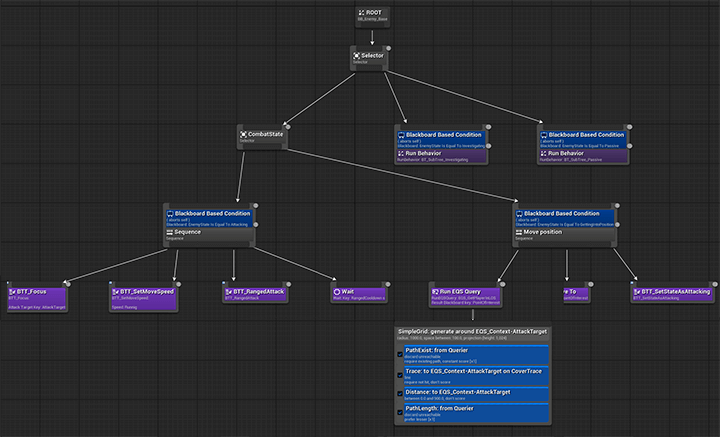Select the Passive Blackboard Based Condition decorator

coord(584,138)
